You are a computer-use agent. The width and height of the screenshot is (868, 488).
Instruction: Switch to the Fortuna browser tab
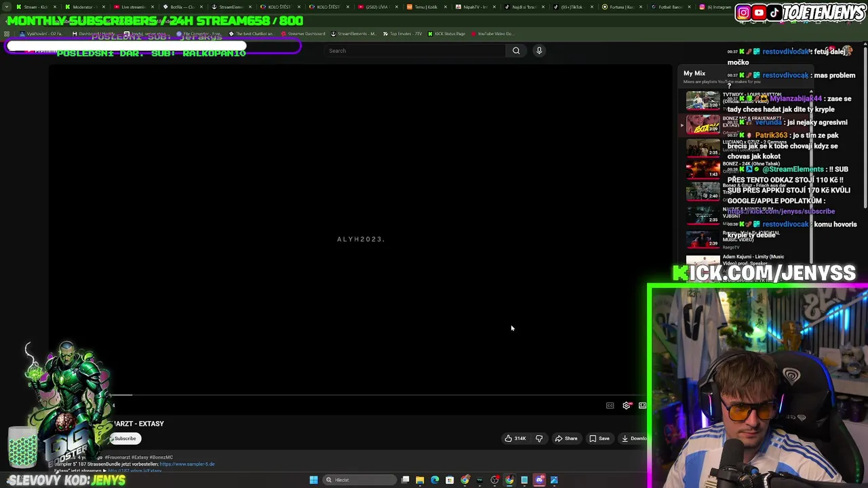[620, 7]
